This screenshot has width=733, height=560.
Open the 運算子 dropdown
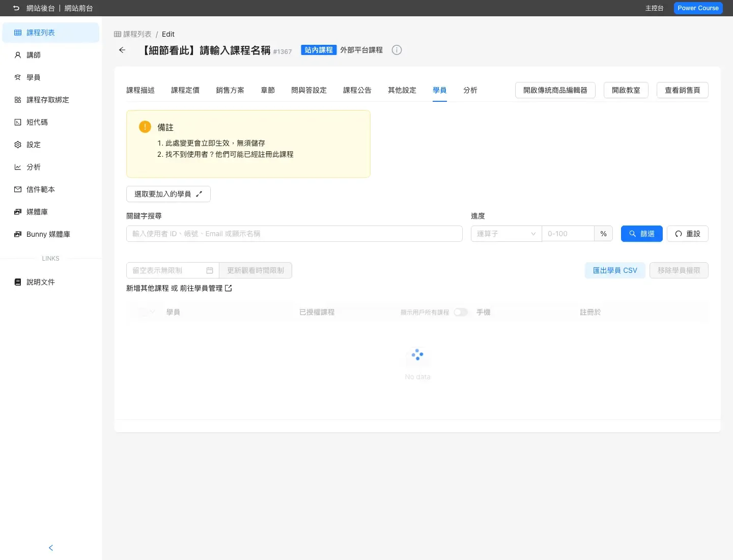click(x=506, y=234)
